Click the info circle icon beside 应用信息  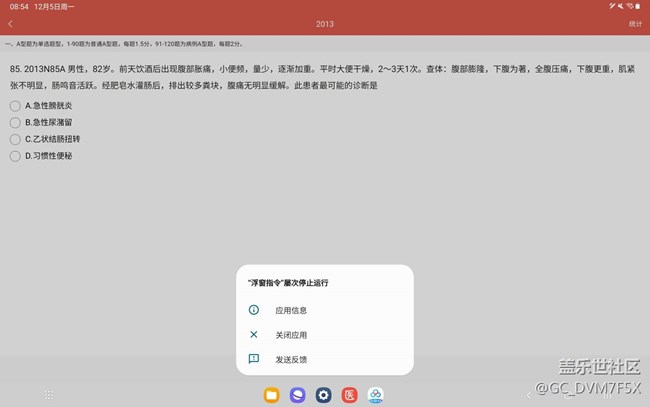tap(253, 310)
